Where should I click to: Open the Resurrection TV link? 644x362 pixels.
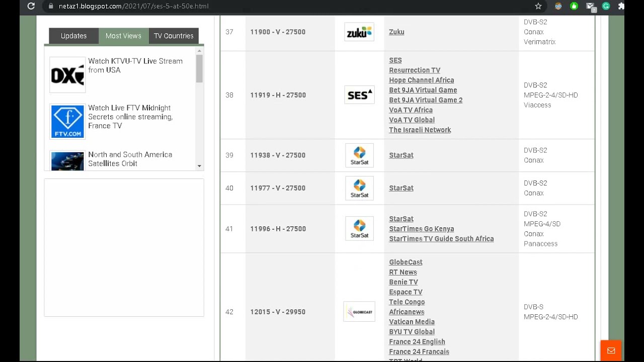415,70
